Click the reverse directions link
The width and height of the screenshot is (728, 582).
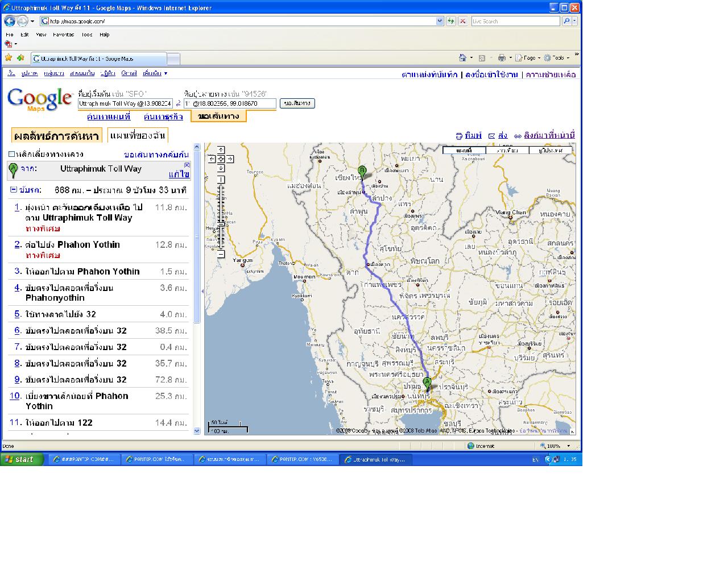[156, 155]
